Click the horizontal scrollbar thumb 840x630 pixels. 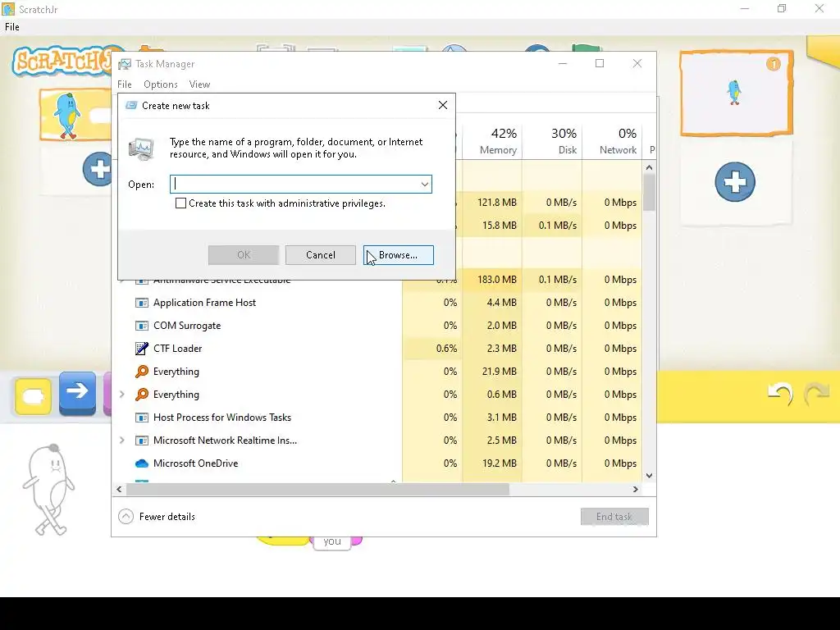pos(317,489)
